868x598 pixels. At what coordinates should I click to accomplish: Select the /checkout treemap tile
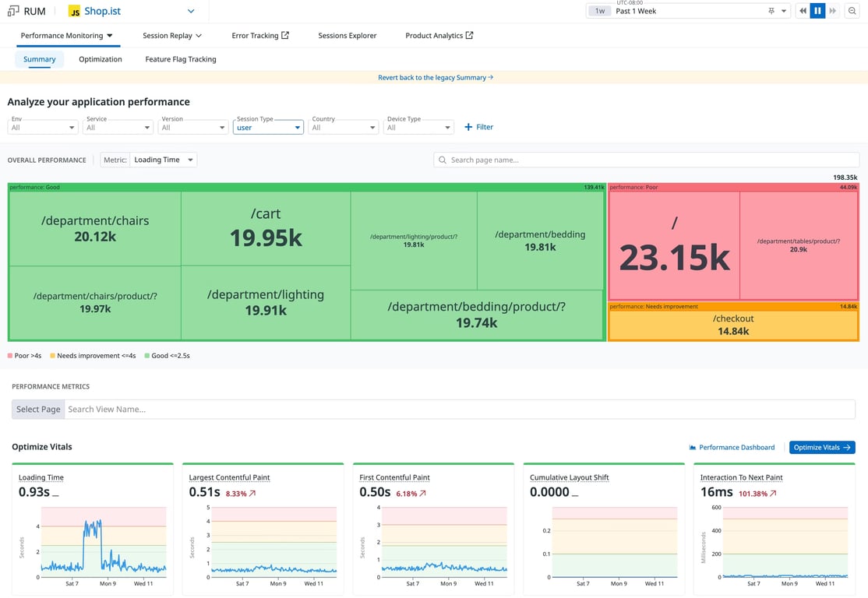pyautogui.click(x=732, y=325)
